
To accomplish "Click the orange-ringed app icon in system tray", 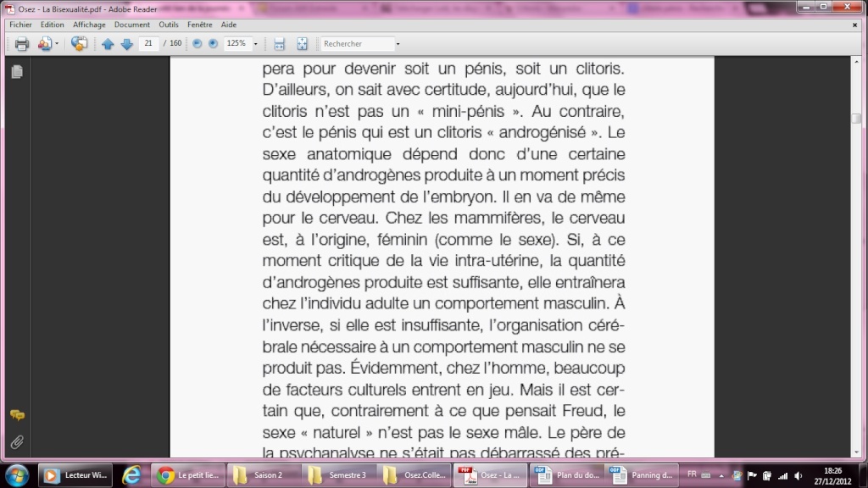I will click(737, 475).
